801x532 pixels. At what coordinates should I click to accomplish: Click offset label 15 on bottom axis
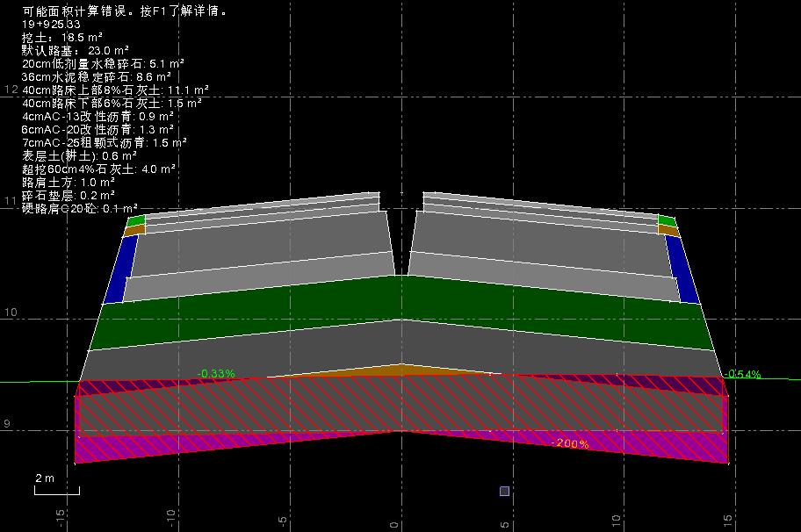(727, 521)
